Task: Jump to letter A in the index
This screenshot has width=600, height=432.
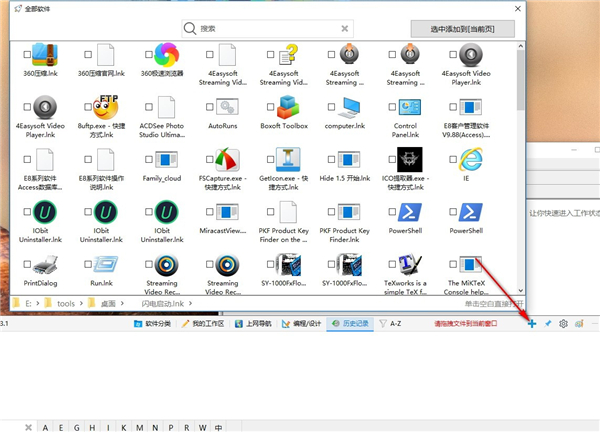Action: coord(45,427)
